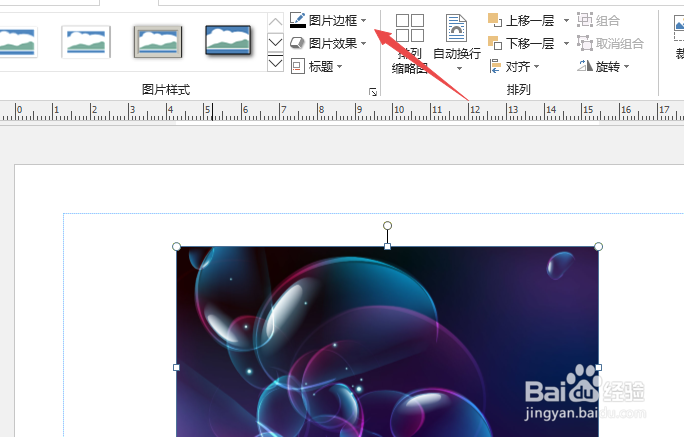The height and width of the screenshot is (437, 684).
Task: Click the 下移一层 icon
Action: coord(495,43)
